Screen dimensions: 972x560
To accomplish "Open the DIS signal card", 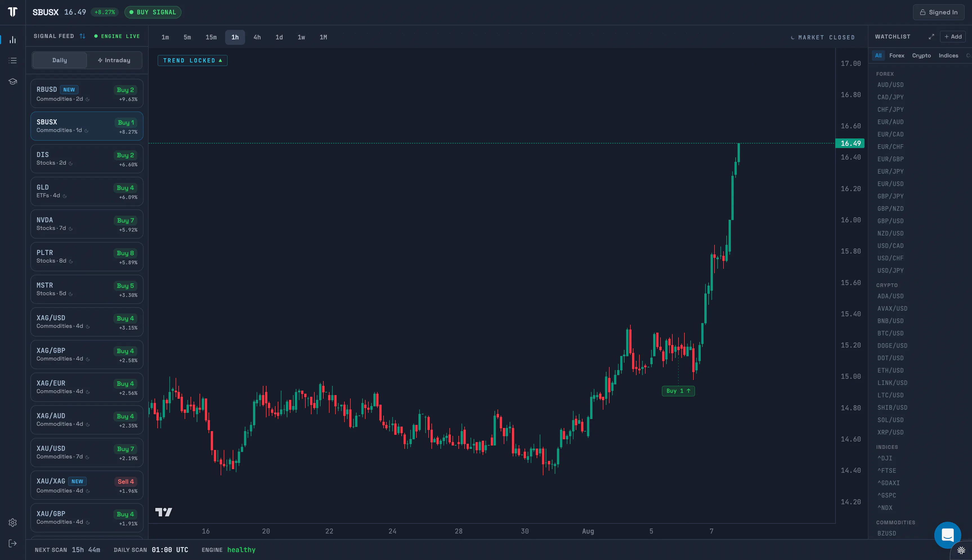I will pyautogui.click(x=87, y=159).
